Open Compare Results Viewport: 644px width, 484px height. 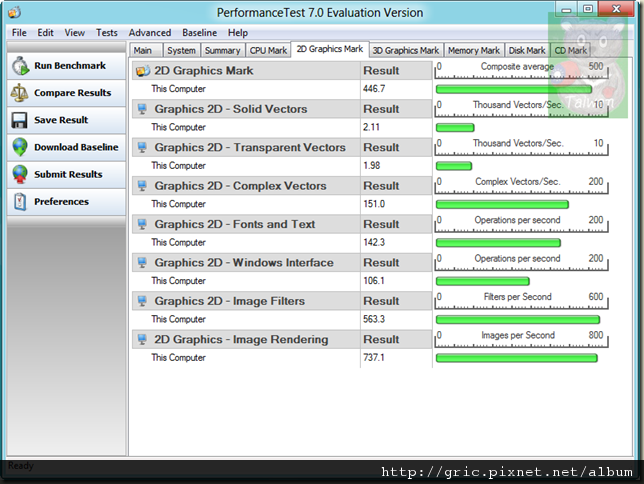click(x=66, y=93)
